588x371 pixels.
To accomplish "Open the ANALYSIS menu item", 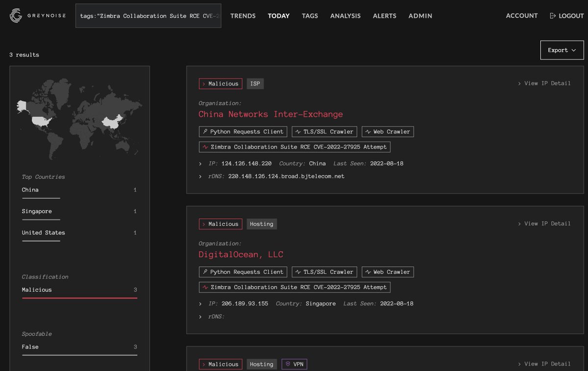I will point(345,16).
